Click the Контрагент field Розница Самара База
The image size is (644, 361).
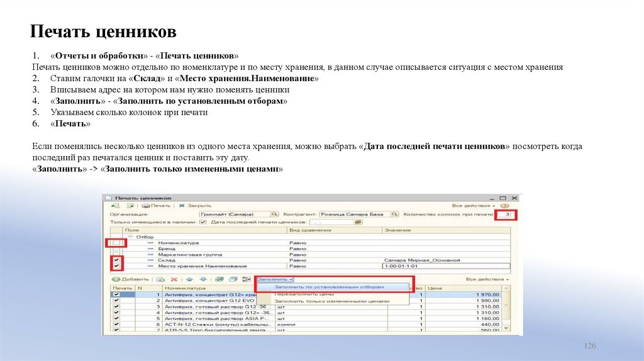355,214
